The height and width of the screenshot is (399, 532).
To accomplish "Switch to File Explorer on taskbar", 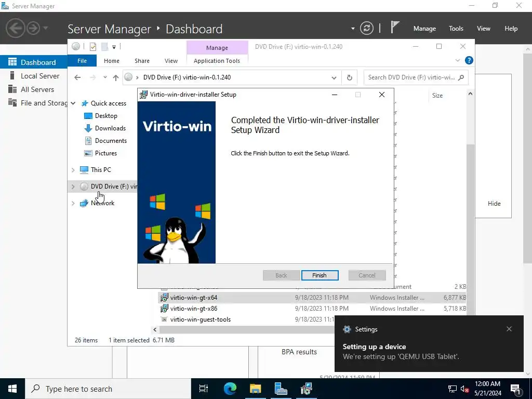I will point(255,389).
